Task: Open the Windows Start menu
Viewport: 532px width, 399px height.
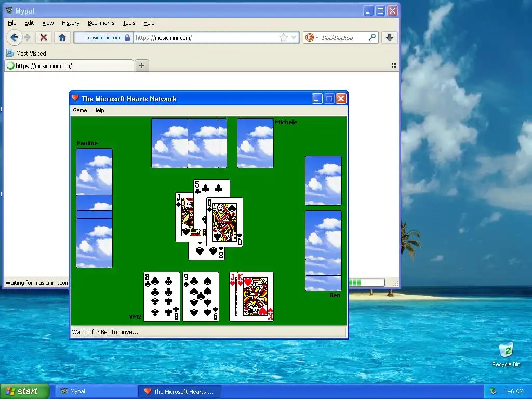Action: [24, 391]
